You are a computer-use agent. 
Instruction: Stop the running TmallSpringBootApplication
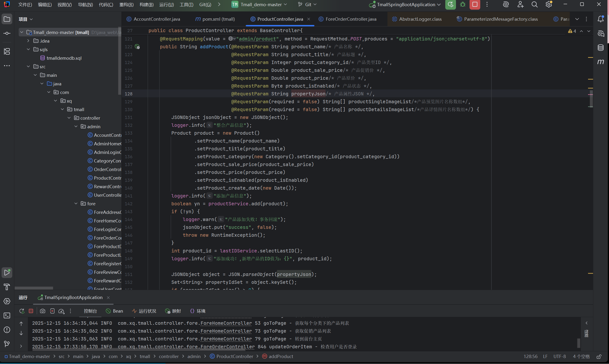pyautogui.click(x=475, y=5)
